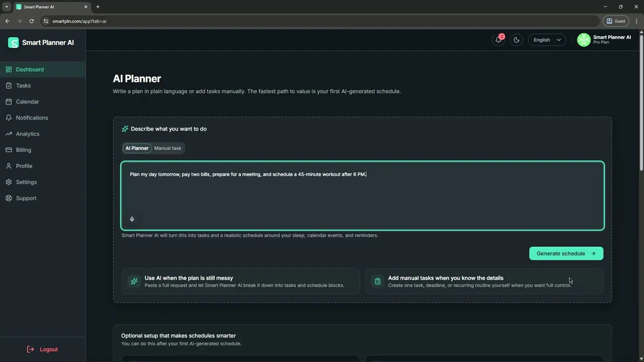644x362 pixels.
Task: Open Analytics from the sidebar
Action: [43, 134]
